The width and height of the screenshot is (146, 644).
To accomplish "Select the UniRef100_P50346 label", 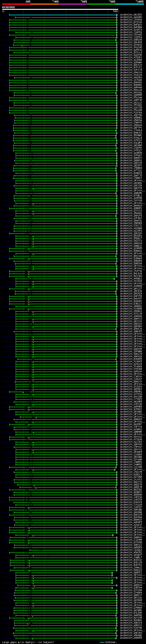I will (131, 98).
